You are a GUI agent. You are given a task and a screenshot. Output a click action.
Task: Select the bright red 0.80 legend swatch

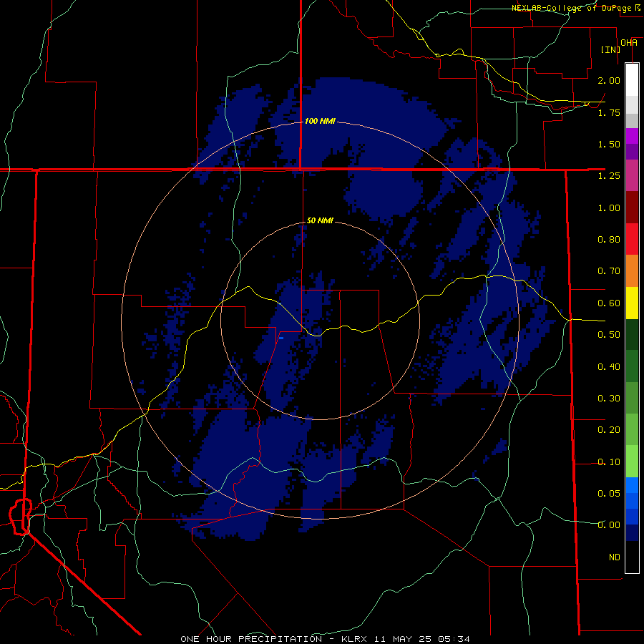pos(632,239)
